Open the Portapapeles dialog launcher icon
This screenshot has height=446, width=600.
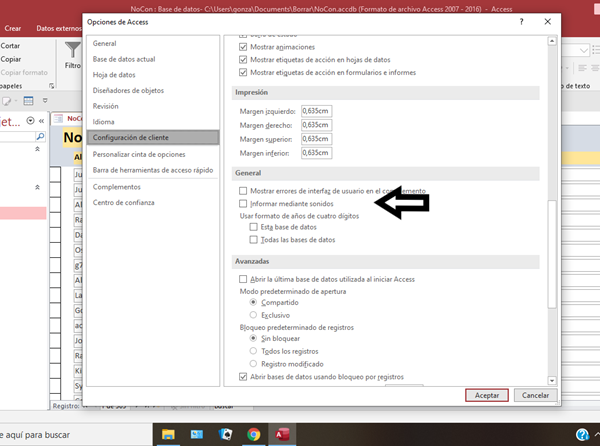coord(51,86)
